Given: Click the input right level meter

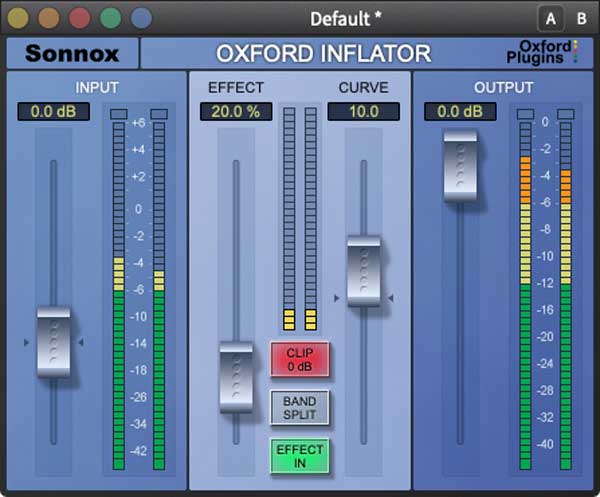Looking at the screenshot, I should 159,296.
